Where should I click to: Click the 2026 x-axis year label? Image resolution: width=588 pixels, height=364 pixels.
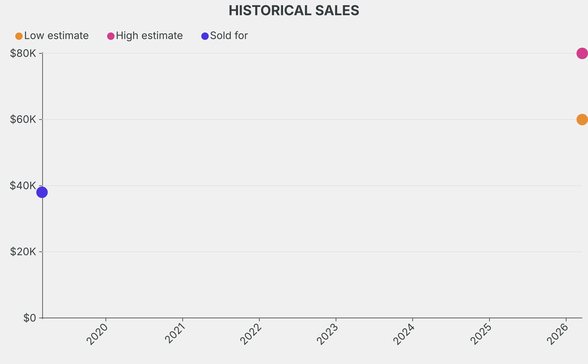(559, 333)
